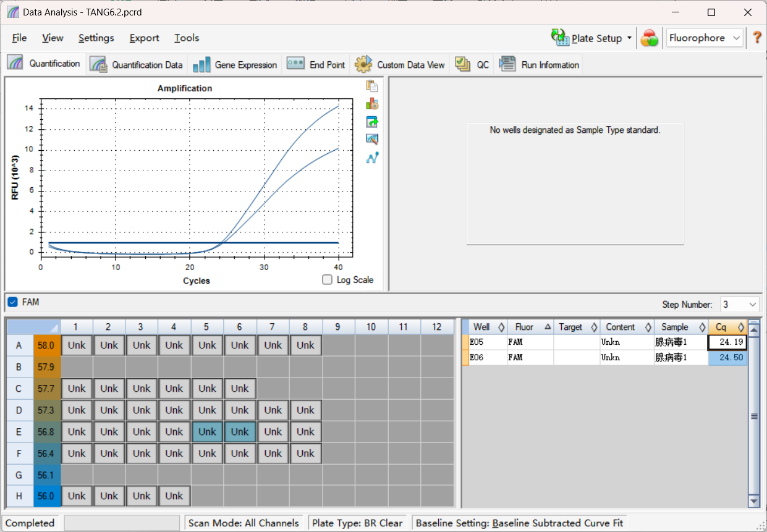Toggle well C6 Unk selection
This screenshot has height=532, width=767.
click(240, 389)
